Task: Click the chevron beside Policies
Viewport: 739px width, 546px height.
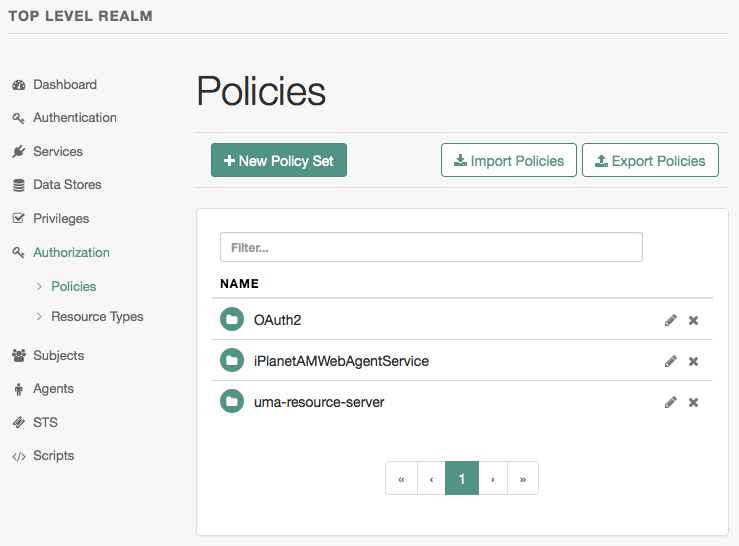Action: [x=39, y=287]
